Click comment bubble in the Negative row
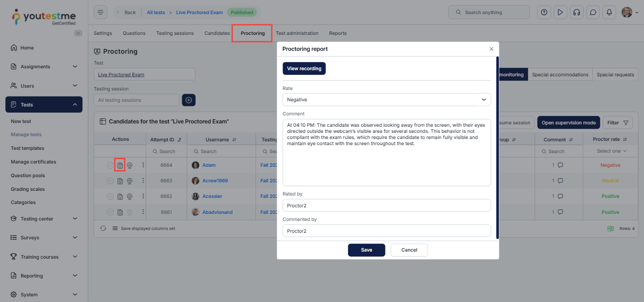The width and height of the screenshot is (644, 302). (x=561, y=165)
